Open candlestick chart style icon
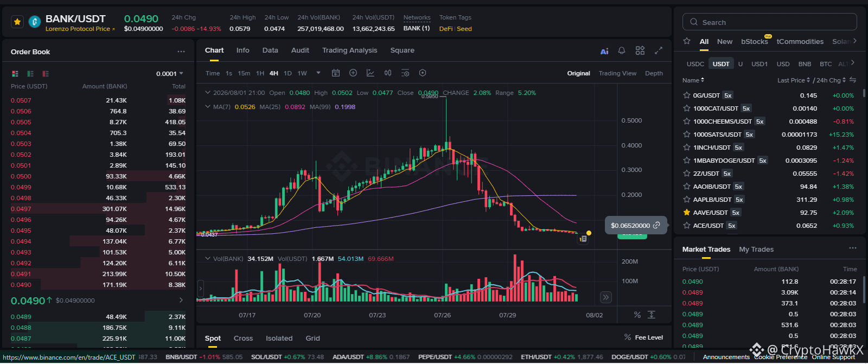 (x=388, y=73)
